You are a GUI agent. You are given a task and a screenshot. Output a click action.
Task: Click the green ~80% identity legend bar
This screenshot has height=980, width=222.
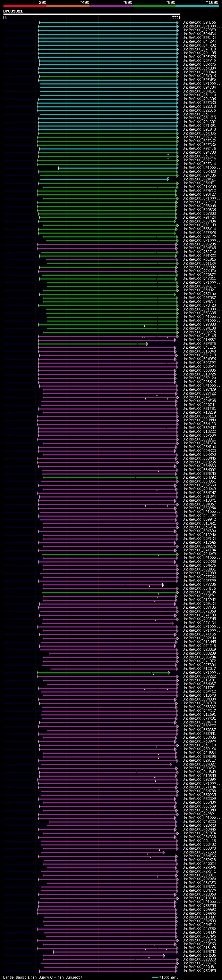tap(154, 6)
